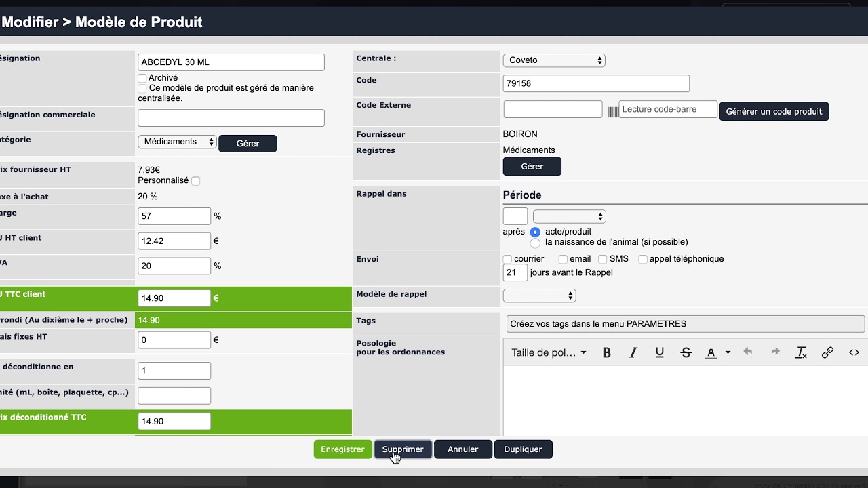Insert a link in the Posologie editor
Image resolution: width=868 pixels, height=488 pixels.
pos(827,352)
